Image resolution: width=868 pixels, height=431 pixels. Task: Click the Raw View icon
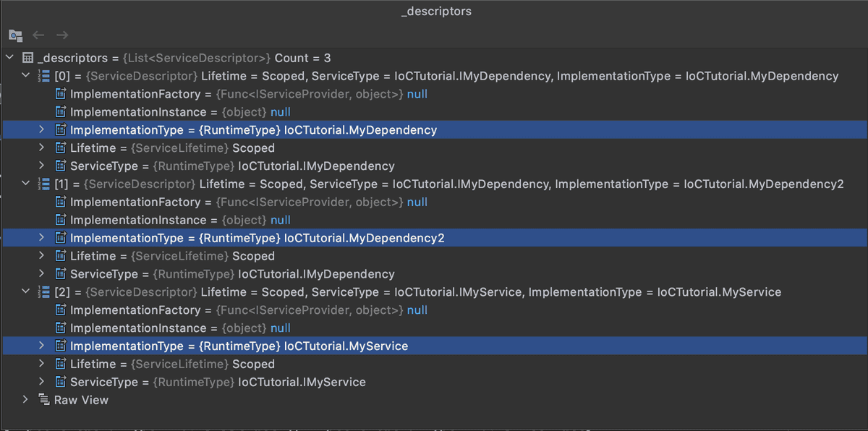(x=43, y=400)
